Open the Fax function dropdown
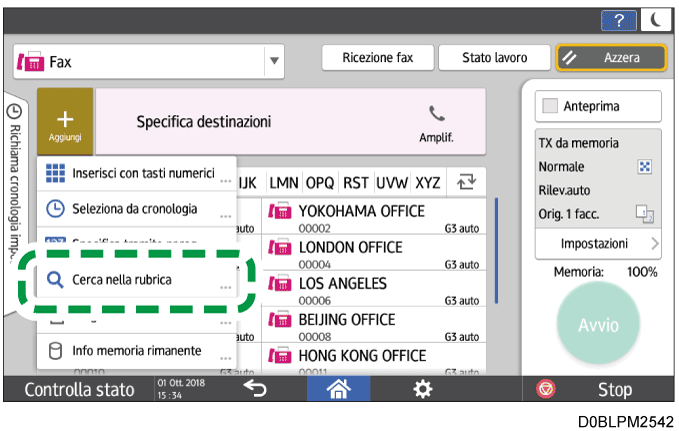 pos(274,62)
